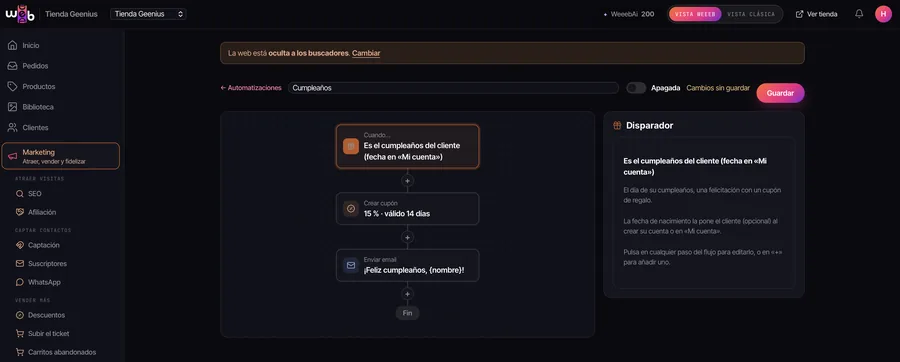Screen dimensions: 900x362
Task: Click the Subir el ticket cart icon
Action: click(20, 333)
